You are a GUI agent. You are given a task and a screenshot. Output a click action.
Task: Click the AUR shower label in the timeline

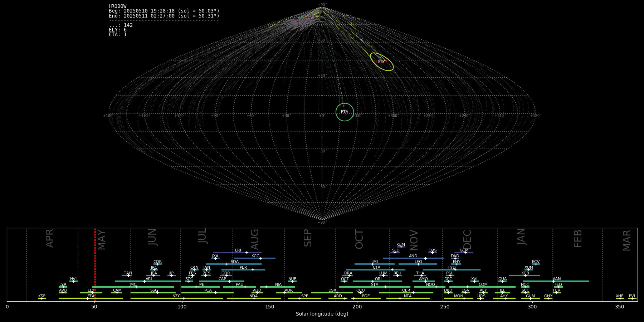(289, 291)
